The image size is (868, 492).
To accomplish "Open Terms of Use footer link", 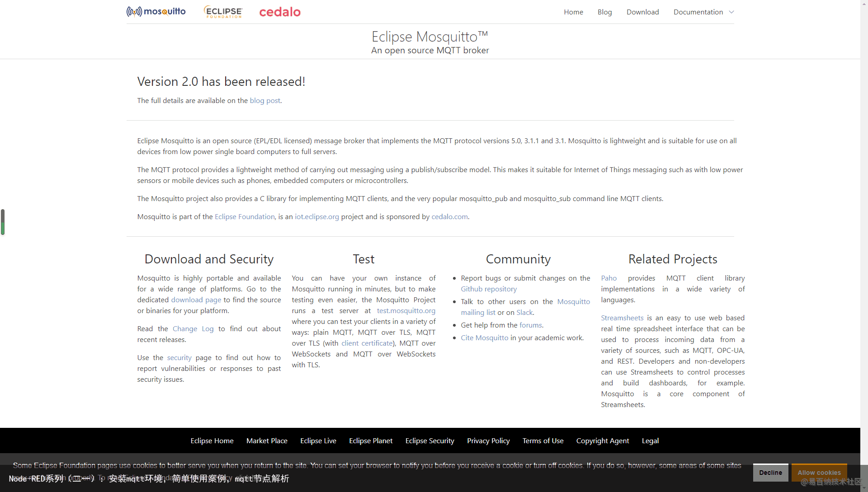I will [x=543, y=440].
